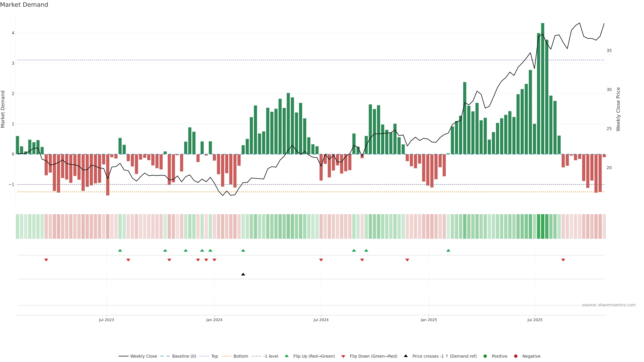Image resolution: width=644 pixels, height=362 pixels.
Task: Click the Flip Down legend red triangle
Action: click(343, 356)
